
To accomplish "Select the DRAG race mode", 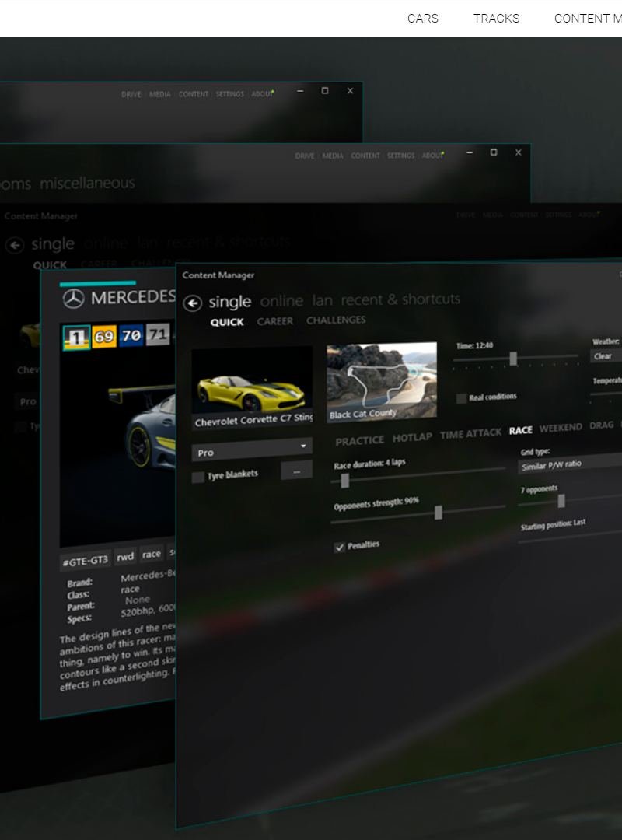I will click(x=601, y=425).
